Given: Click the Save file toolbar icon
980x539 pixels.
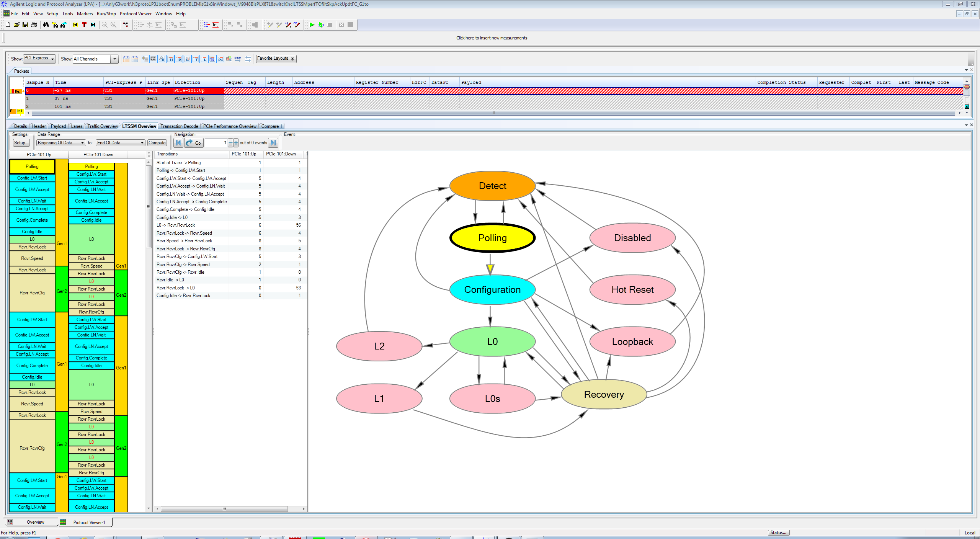Looking at the screenshot, I should [x=25, y=25].
